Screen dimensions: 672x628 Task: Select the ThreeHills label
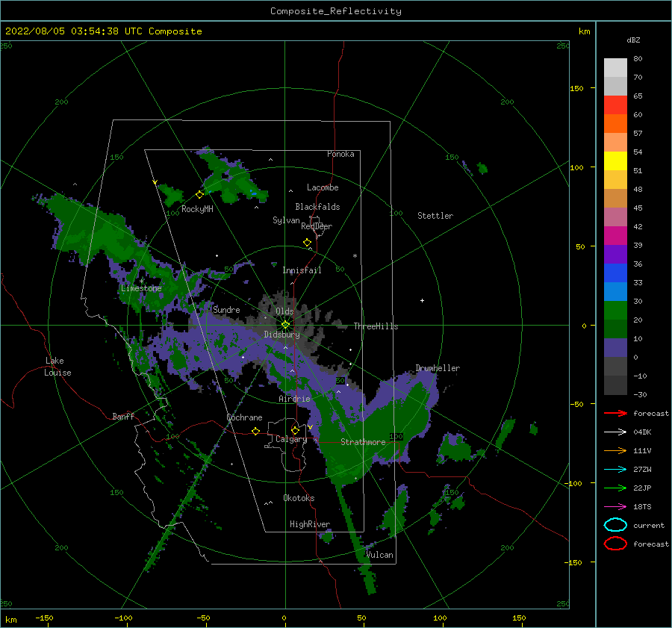[x=376, y=326]
